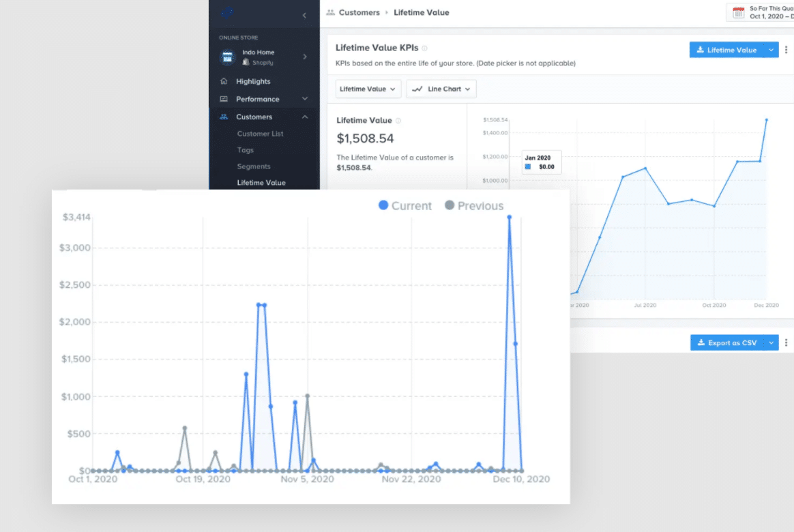Collapse the Customers menu section
Image resolution: width=794 pixels, height=532 pixels.
pos(304,117)
